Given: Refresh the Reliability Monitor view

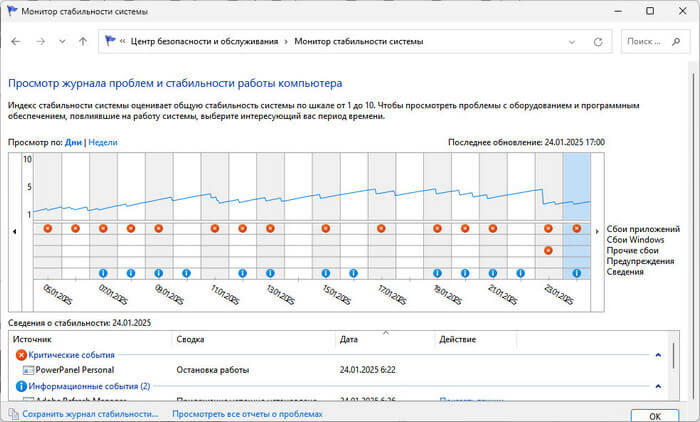Looking at the screenshot, I should 598,42.
